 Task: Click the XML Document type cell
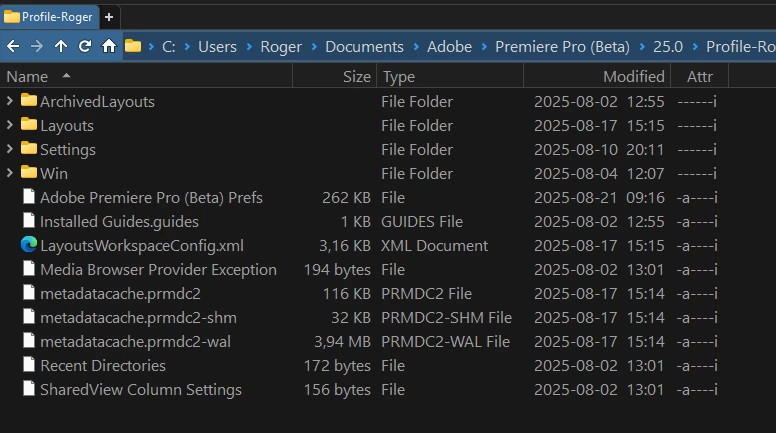(x=435, y=245)
